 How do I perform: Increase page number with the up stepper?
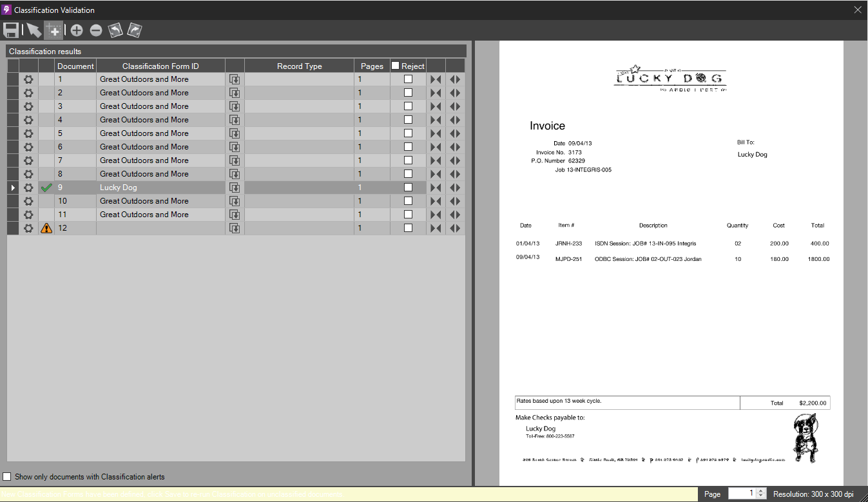(761, 491)
